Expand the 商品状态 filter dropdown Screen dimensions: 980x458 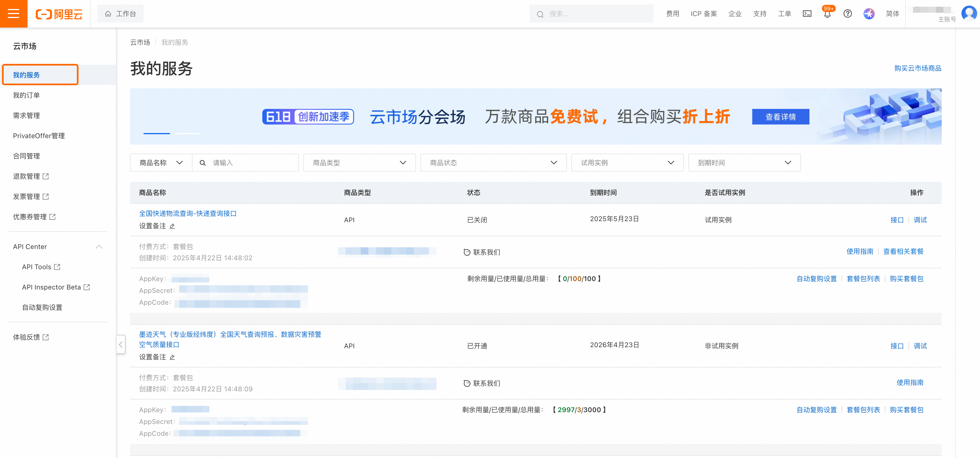493,163
